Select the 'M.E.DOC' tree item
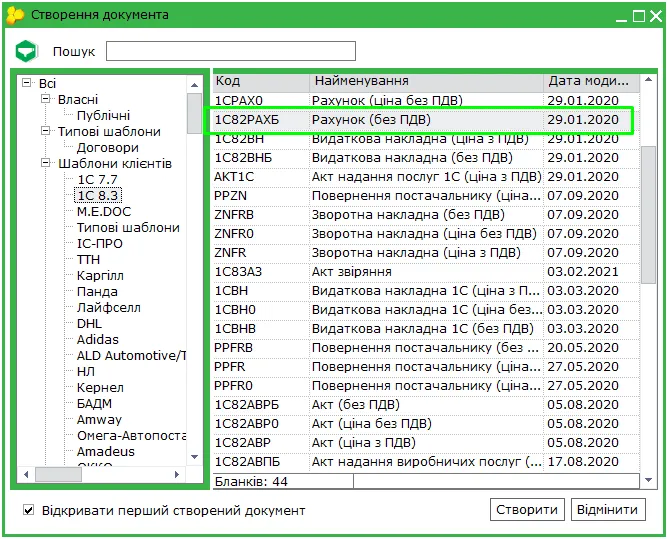Viewport: 667px width, 539px height. pyautogui.click(x=104, y=211)
